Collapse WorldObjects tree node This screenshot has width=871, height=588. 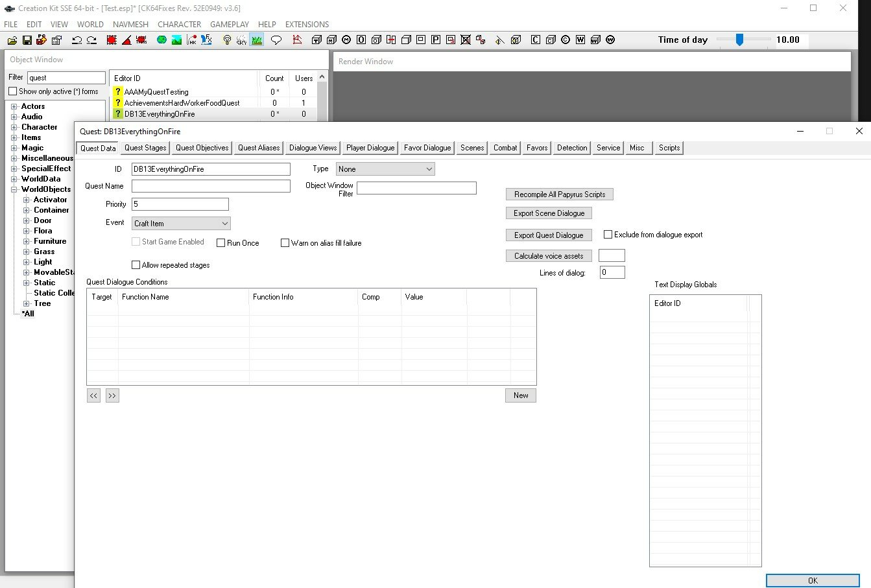click(14, 189)
